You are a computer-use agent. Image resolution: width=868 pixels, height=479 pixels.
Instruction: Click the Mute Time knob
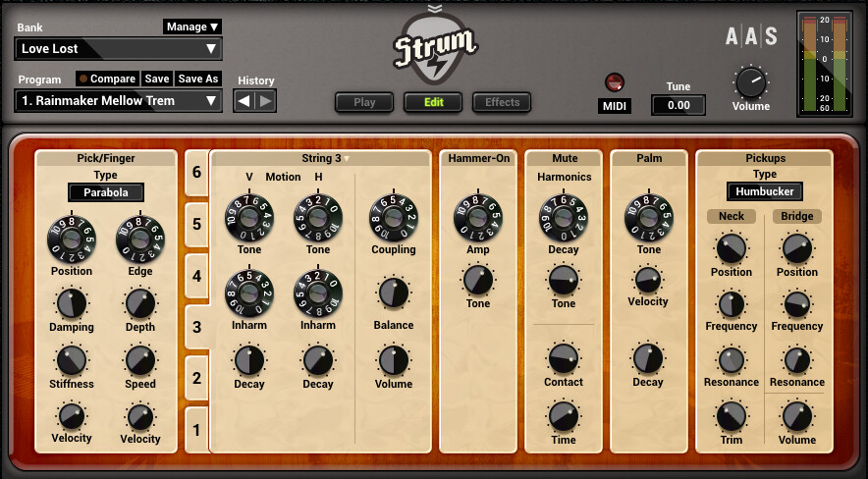(564, 416)
